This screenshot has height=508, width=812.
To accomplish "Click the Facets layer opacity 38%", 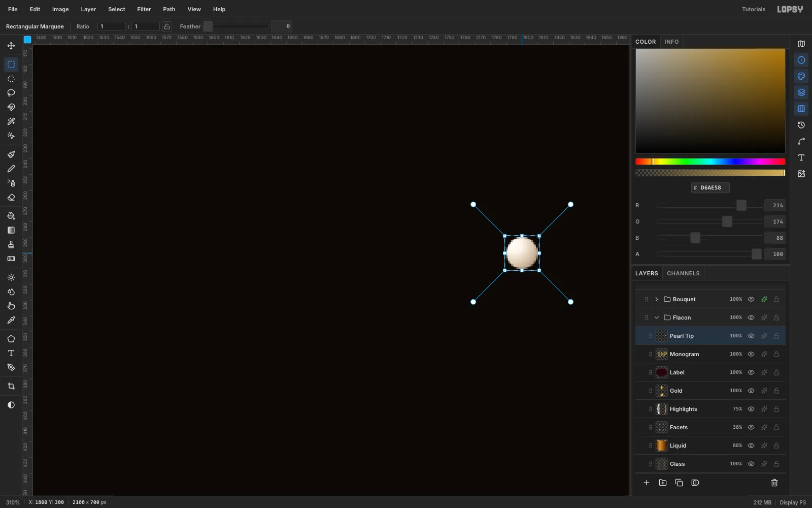I will 737,427.
